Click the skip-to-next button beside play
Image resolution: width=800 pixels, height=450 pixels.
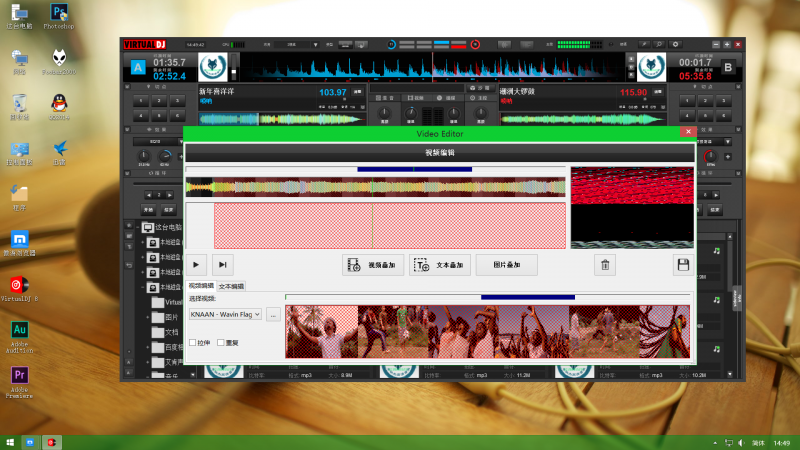tap(223, 265)
